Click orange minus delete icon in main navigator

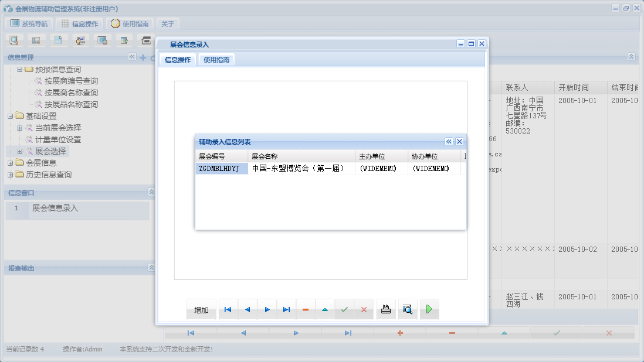[452, 333]
